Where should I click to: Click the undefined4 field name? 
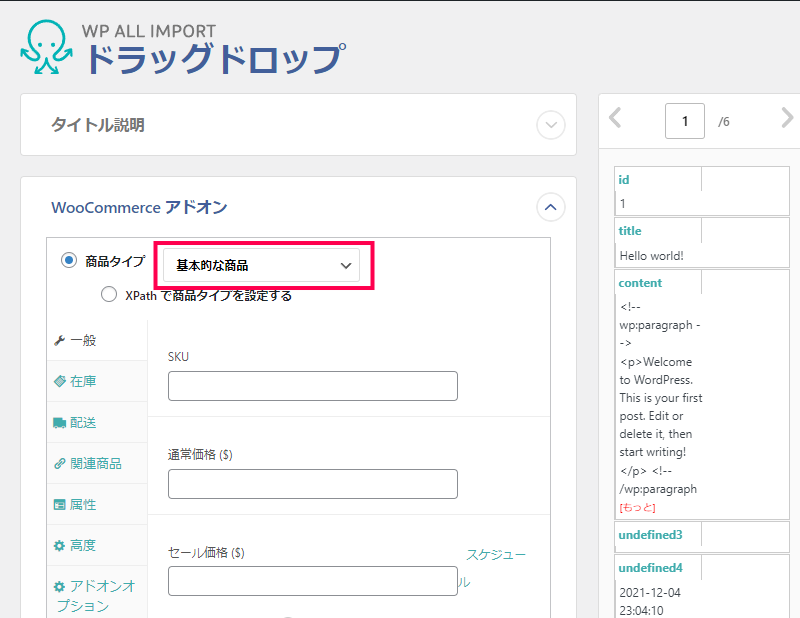point(650,568)
